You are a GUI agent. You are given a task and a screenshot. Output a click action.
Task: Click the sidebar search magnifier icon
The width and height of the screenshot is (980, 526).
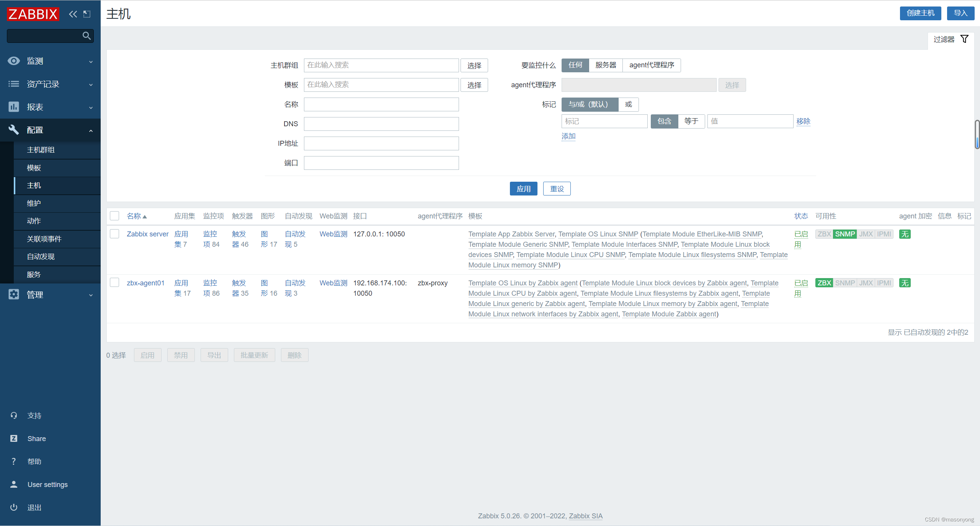tap(87, 36)
